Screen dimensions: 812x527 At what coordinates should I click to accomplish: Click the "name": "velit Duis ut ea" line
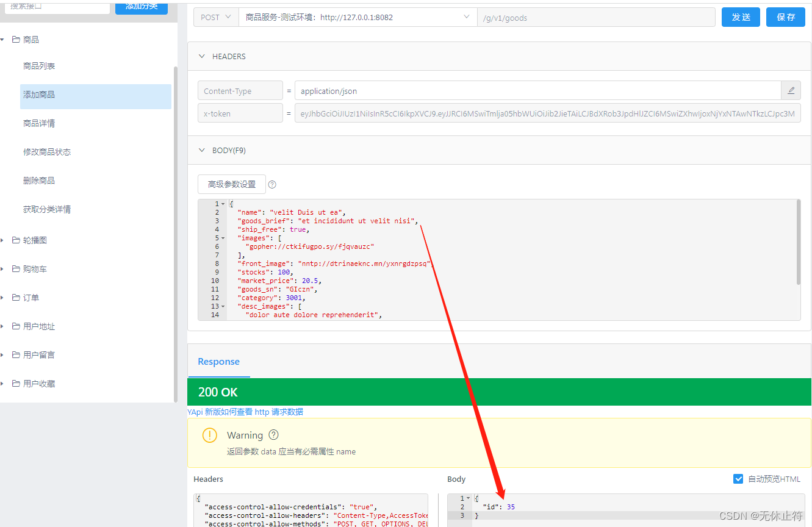click(292, 212)
